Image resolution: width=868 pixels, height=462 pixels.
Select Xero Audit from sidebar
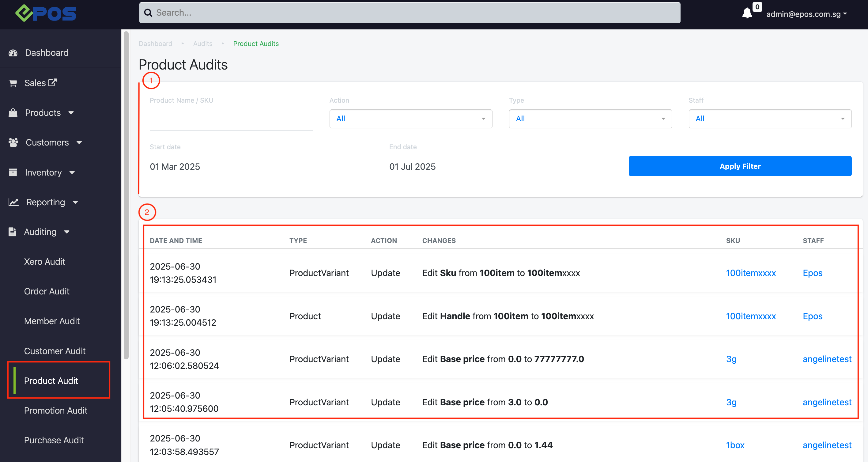[44, 262]
